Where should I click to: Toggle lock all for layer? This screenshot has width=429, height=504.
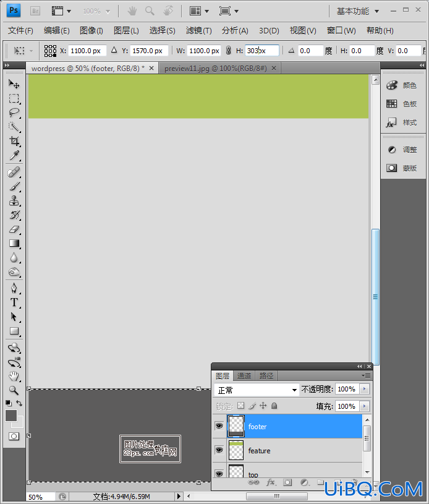(274, 406)
